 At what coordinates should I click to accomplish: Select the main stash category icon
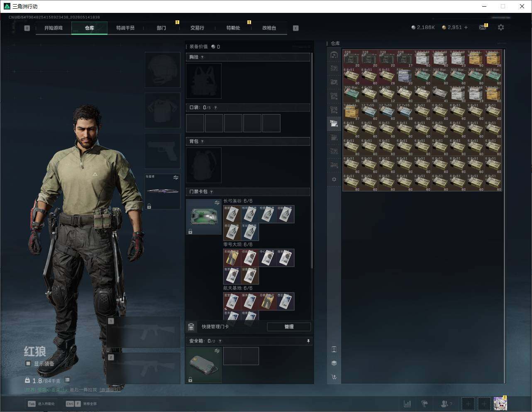[334, 55]
